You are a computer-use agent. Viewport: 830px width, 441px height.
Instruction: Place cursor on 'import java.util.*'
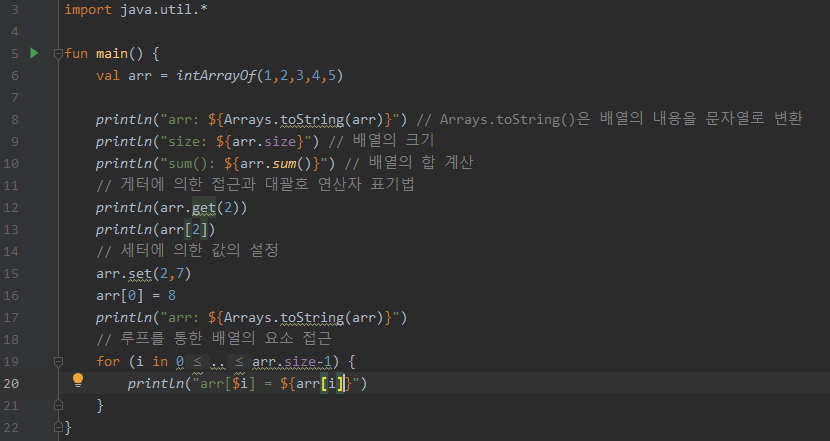(136, 10)
